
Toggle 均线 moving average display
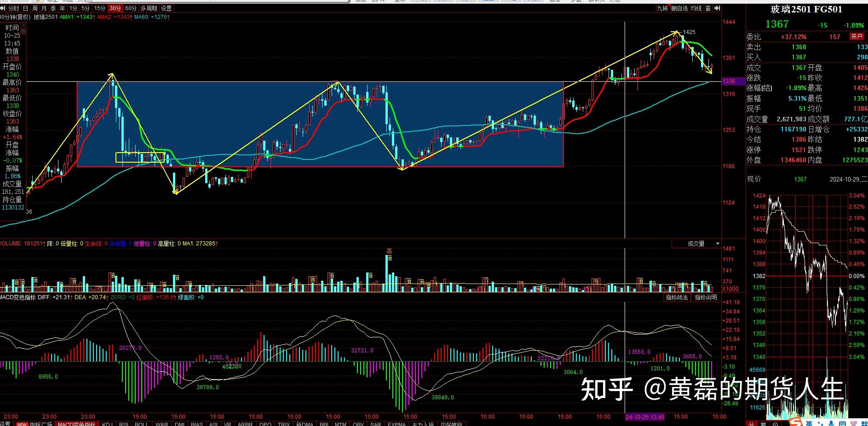point(696,8)
